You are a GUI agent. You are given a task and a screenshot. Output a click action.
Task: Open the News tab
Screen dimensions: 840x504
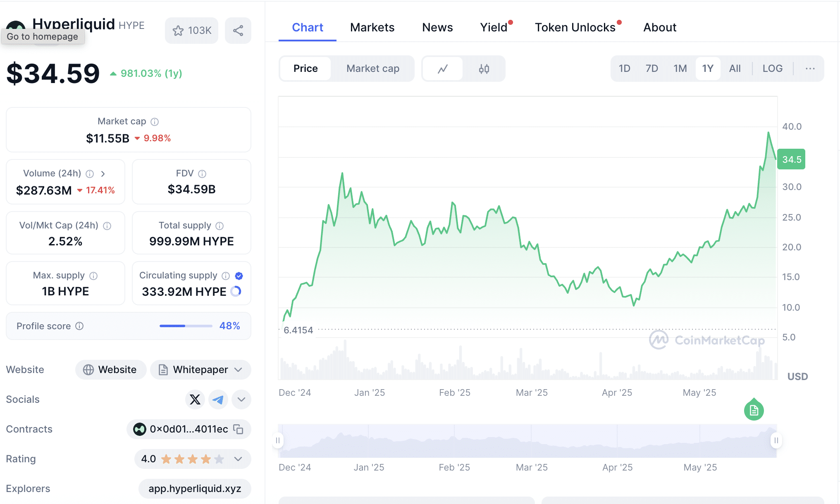437,27
